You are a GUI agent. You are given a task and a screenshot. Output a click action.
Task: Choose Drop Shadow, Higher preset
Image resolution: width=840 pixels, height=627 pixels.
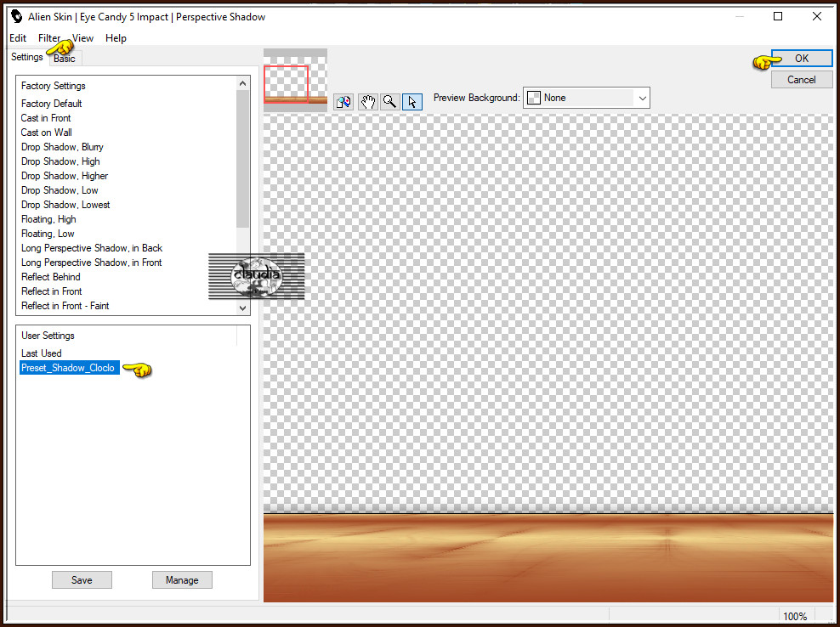(x=65, y=176)
